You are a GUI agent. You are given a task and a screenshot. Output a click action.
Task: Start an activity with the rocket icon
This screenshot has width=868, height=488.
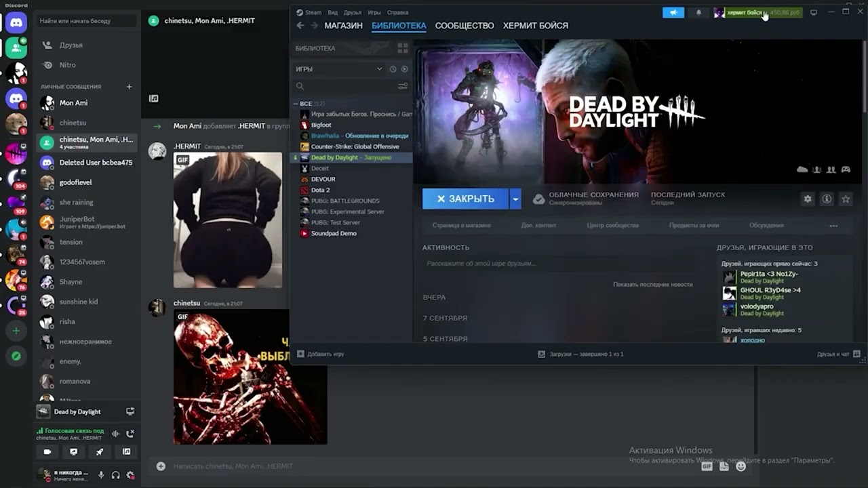[100, 451]
